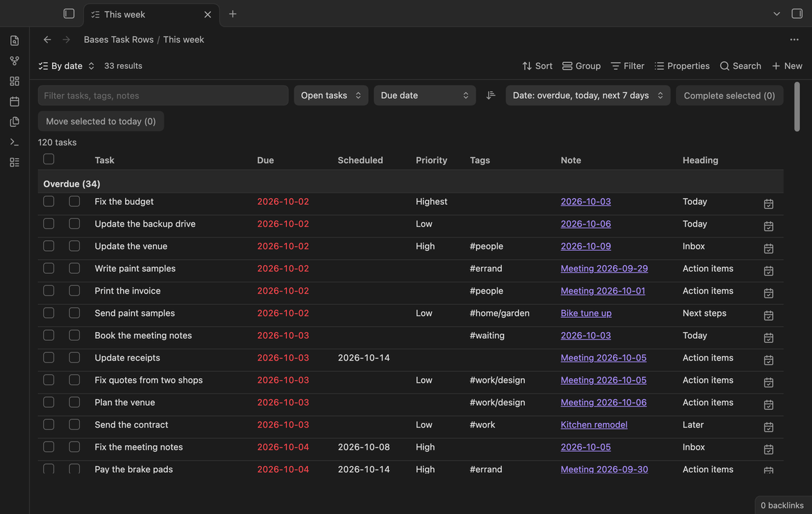Open graph view icon in left ribbon
This screenshot has height=514, width=812.
tap(14, 61)
